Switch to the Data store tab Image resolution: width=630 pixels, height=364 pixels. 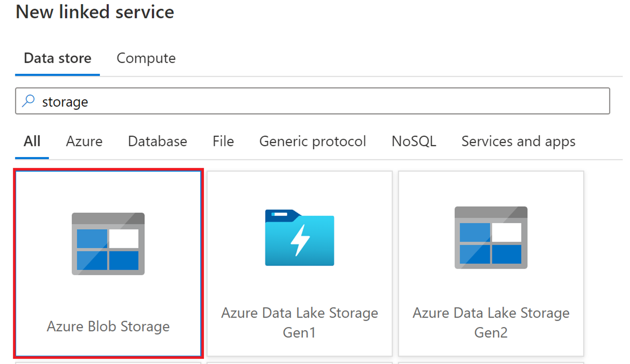coord(58,58)
